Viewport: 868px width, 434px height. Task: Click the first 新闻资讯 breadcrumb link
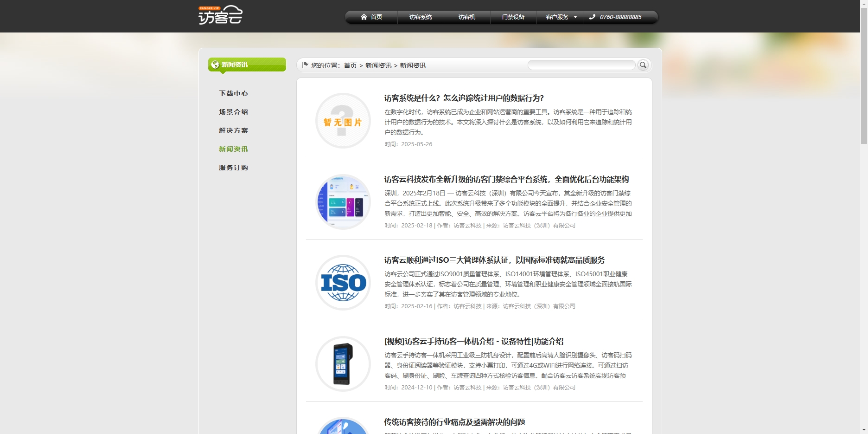378,65
